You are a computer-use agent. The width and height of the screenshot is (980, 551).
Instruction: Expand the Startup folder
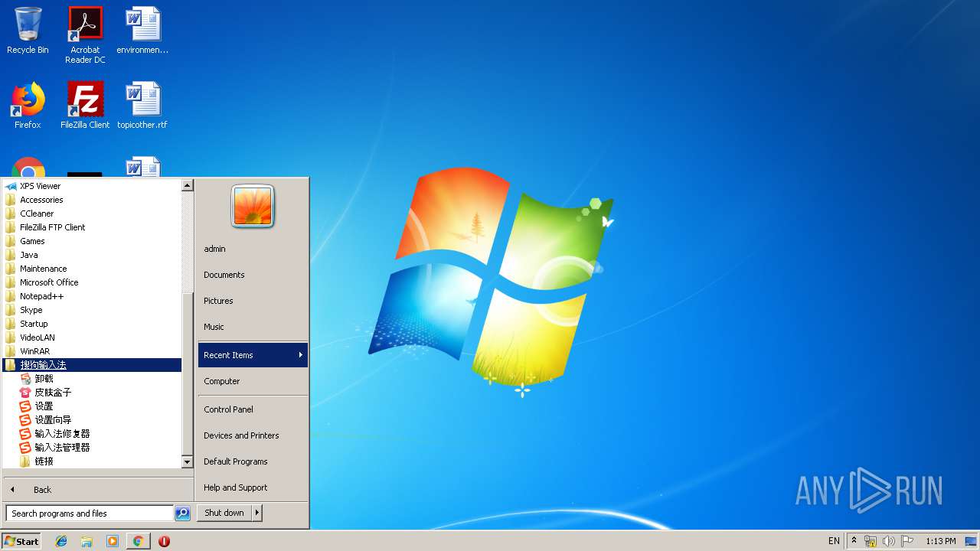click(92, 324)
